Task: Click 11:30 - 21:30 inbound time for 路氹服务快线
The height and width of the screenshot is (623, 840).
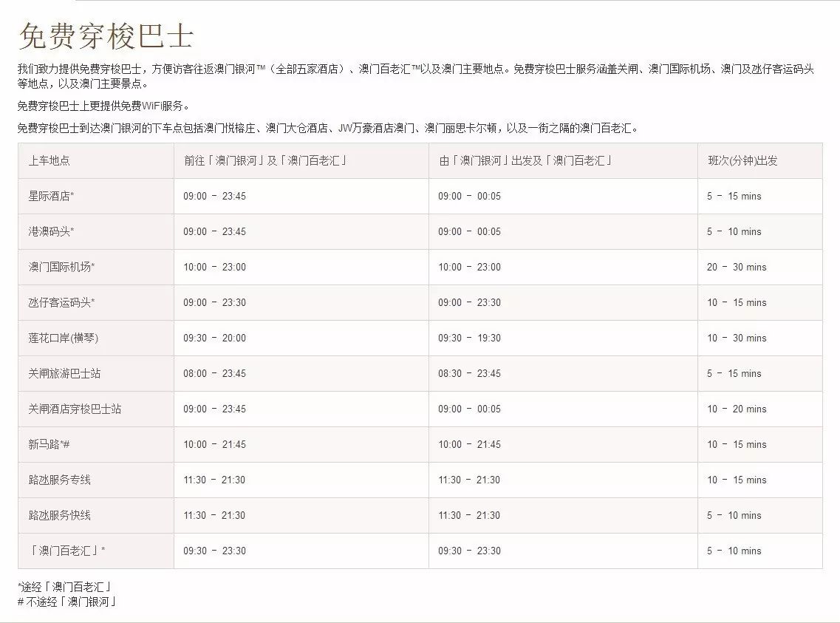Action: [214, 515]
